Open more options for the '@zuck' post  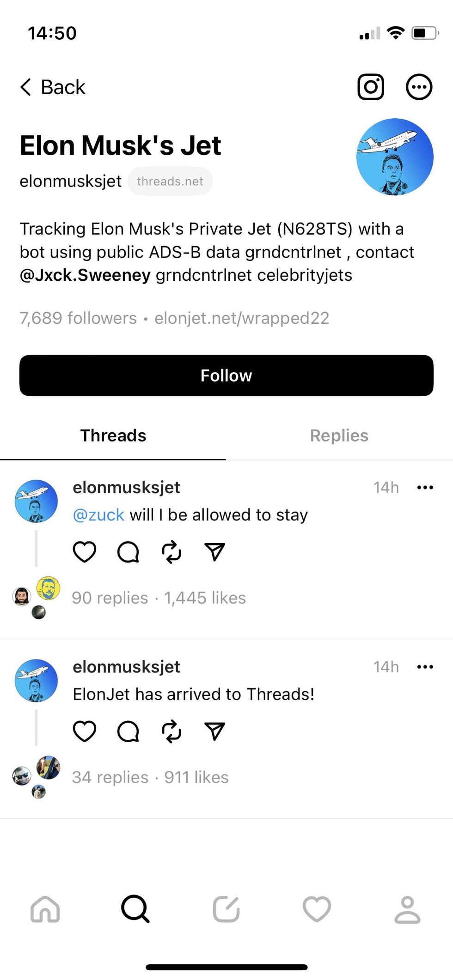point(425,488)
